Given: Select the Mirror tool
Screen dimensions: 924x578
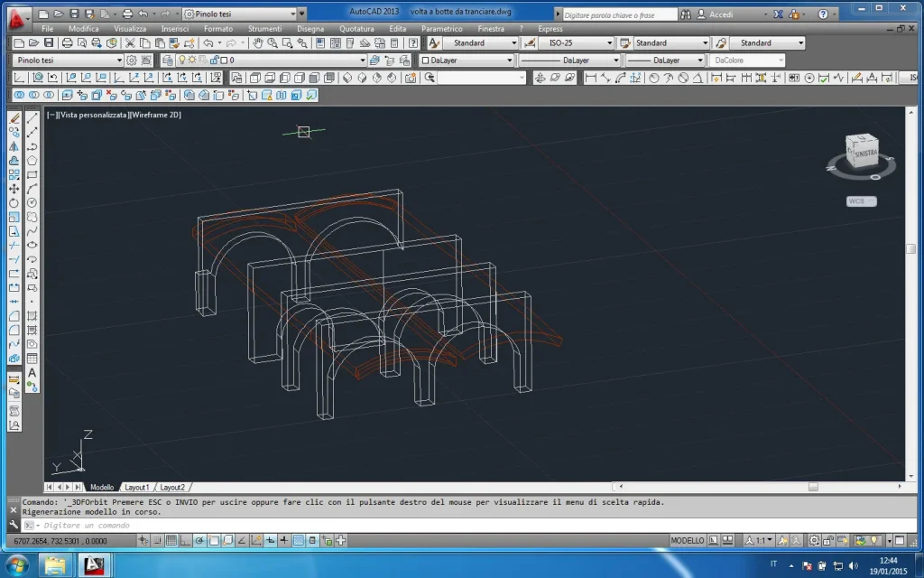Looking at the screenshot, I should pos(14,146).
